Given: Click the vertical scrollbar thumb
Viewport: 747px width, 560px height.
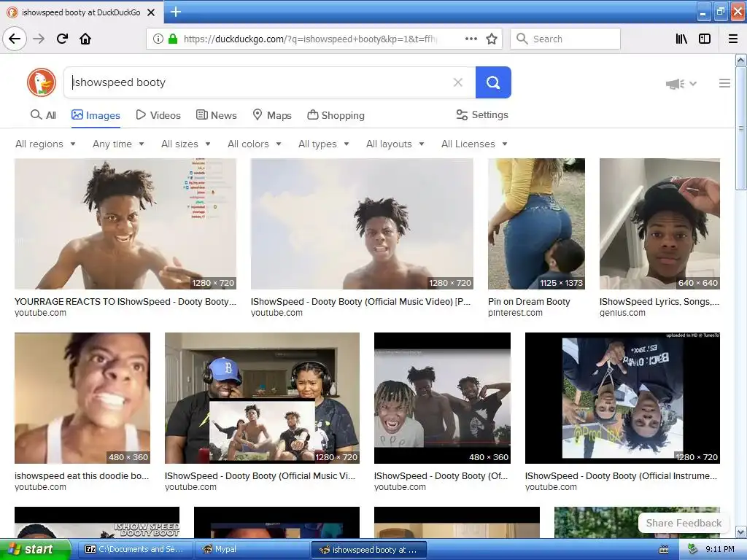Looking at the screenshot, I should [741, 128].
